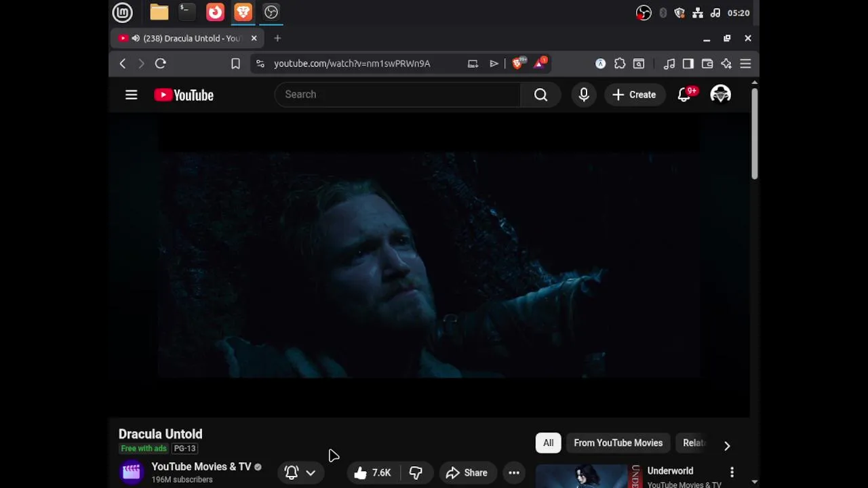Open the Files folder launcher
The height and width of the screenshot is (488, 868).
coord(159,12)
